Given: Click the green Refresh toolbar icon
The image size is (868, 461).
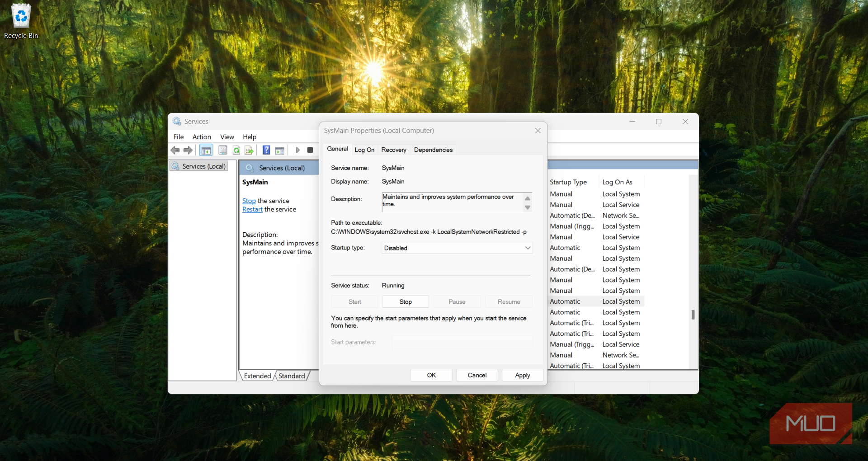Looking at the screenshot, I should point(236,150).
